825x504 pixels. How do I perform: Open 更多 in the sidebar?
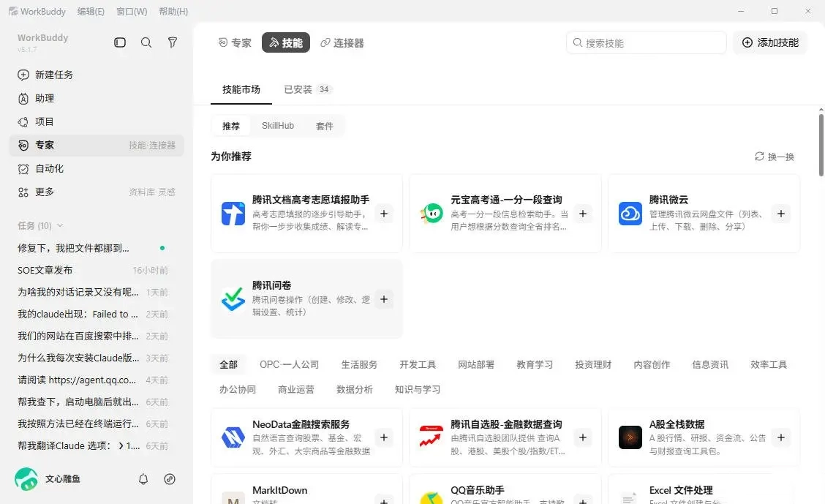click(x=97, y=192)
